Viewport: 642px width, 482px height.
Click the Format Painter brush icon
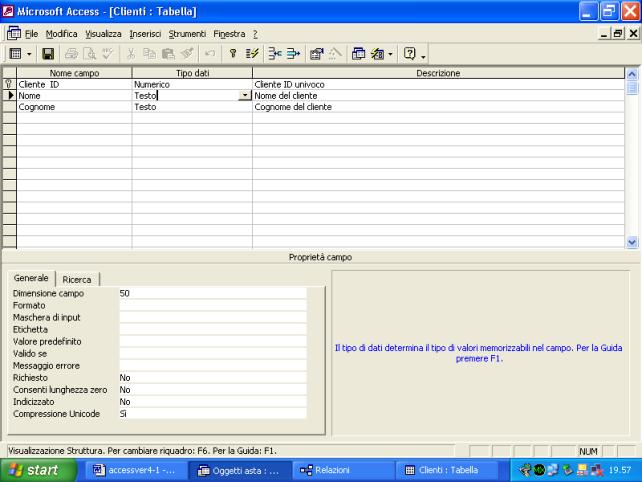coord(187,54)
